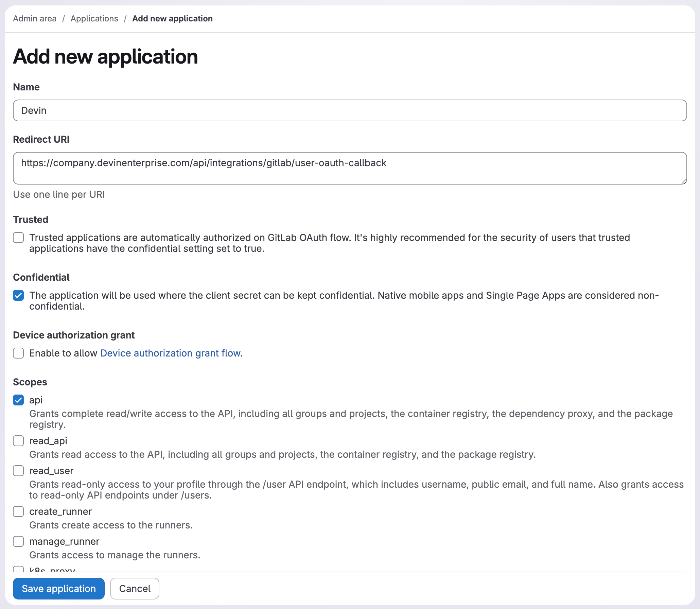700x609 pixels.
Task: Grab the Redirect URI textarea resize handle
Action: coord(683,181)
